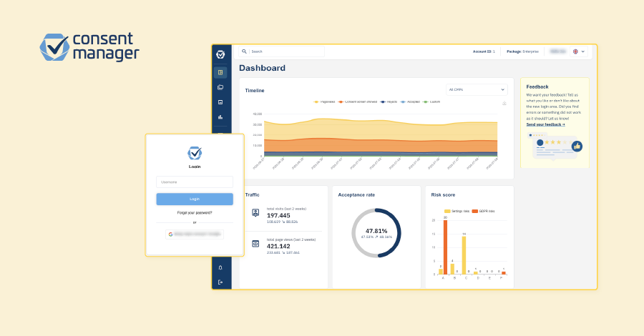Click the consentmanager logo in sidebar
Screen dimensions: 644x336
pyautogui.click(x=220, y=54)
